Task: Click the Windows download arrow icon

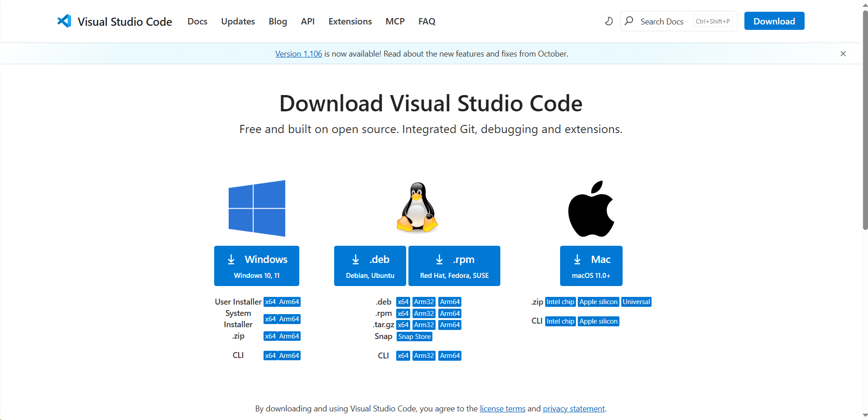Action: (231, 259)
